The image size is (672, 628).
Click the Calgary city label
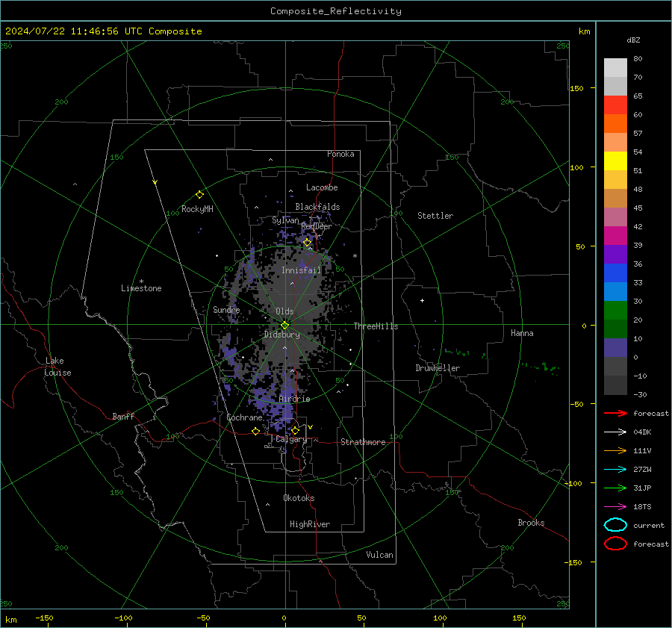291,439
